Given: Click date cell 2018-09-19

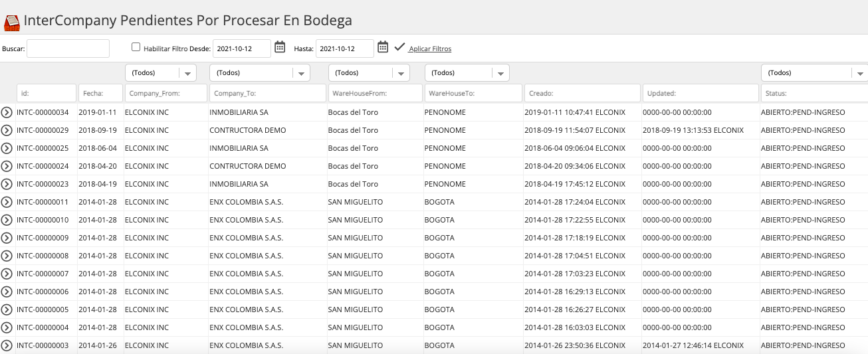Looking at the screenshot, I should tap(98, 130).
